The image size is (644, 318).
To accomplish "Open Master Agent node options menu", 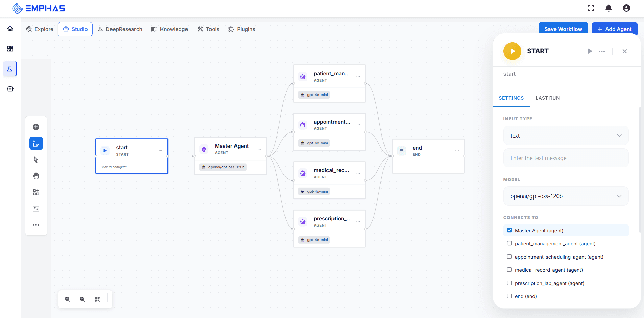I will click(x=259, y=149).
